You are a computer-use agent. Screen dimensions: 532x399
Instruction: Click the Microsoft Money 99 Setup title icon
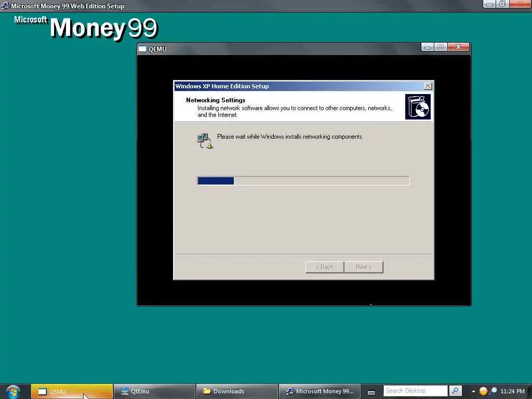[x=5, y=6]
